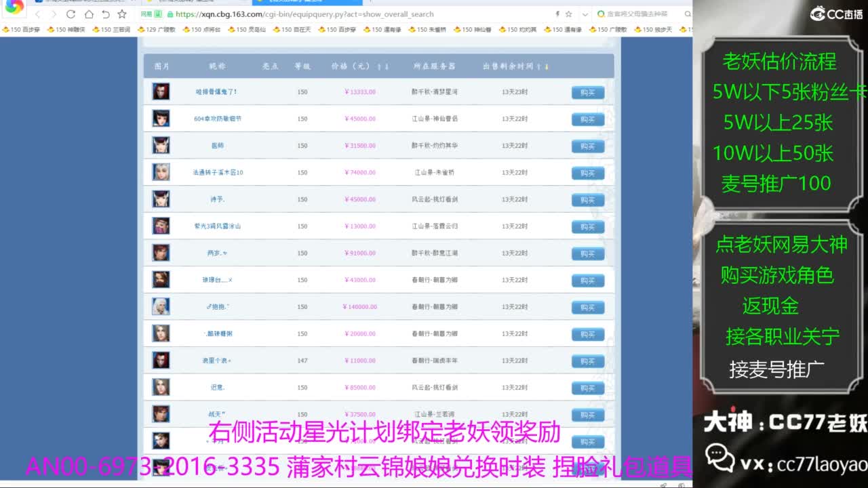This screenshot has height=488, width=868.
Task: Reload the page with the refresh icon
Action: (71, 14)
